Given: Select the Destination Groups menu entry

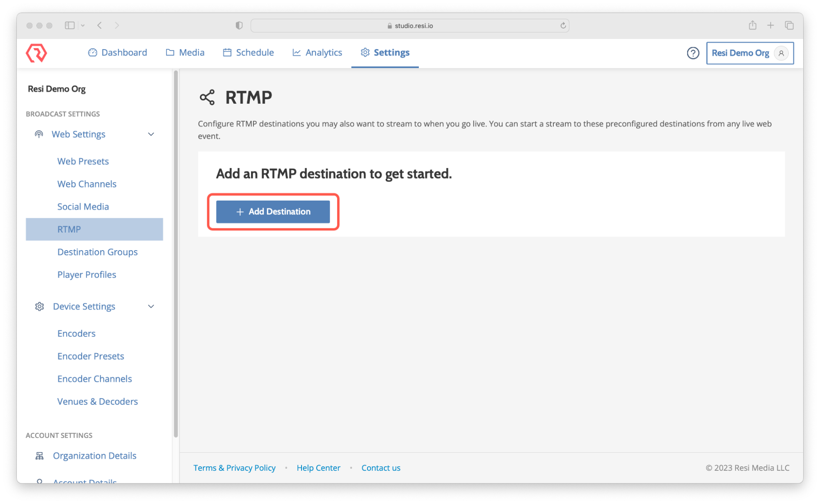Looking at the screenshot, I should tap(97, 252).
